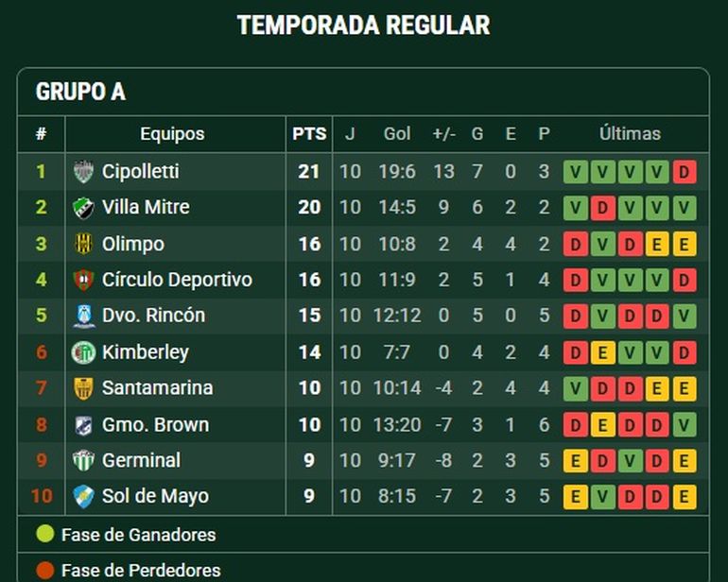Click the Gmo. Brown club crest

click(x=83, y=425)
